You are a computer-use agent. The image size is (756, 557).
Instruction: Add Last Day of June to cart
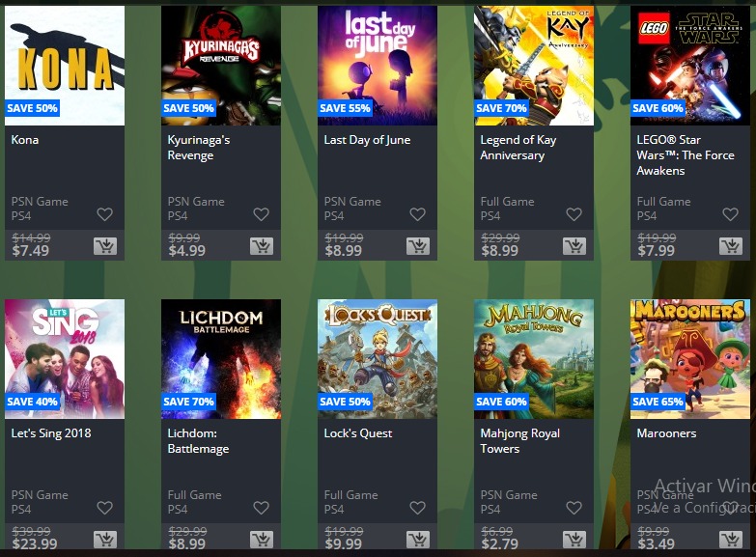click(x=418, y=246)
